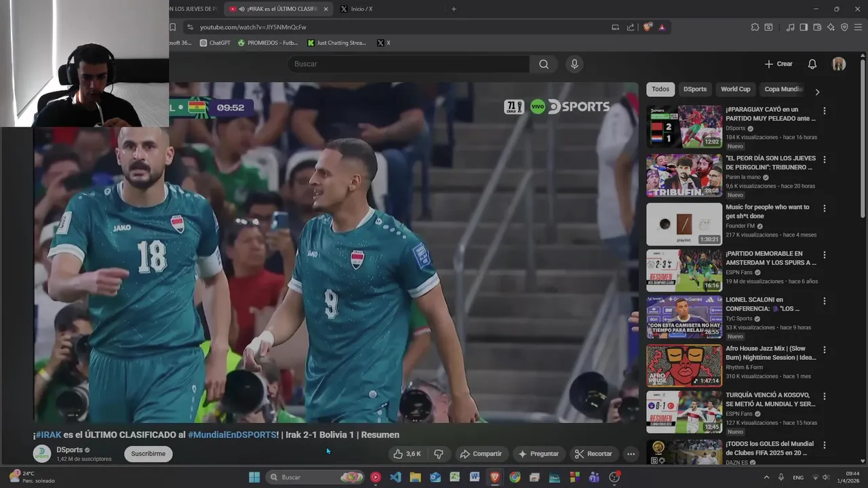Show more filter chips with right arrow
Viewport: 868px width, 488px height.
(x=816, y=91)
